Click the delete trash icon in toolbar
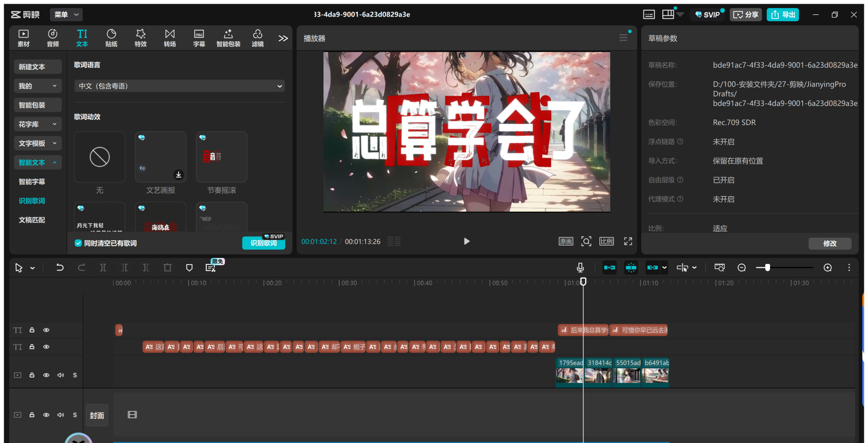Image resolution: width=868 pixels, height=443 pixels. (167, 268)
